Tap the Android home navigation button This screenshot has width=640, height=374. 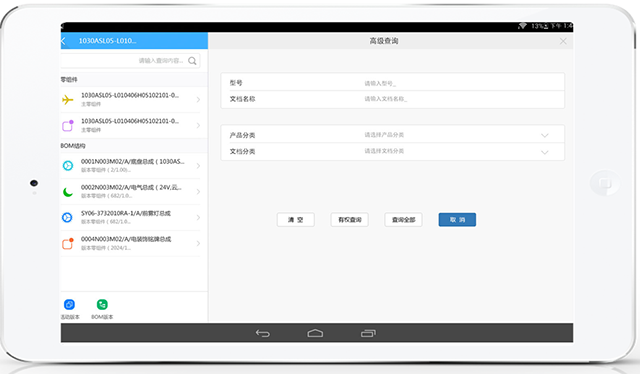coord(315,334)
